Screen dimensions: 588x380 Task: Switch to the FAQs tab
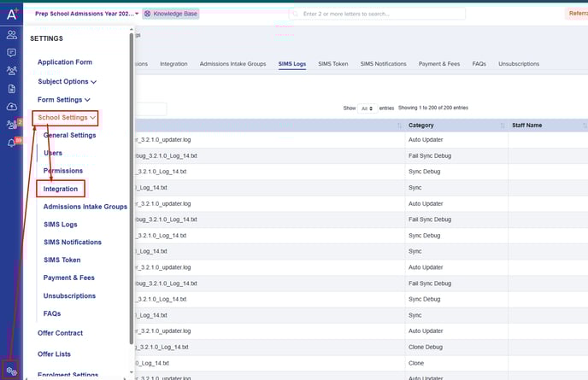pos(479,64)
